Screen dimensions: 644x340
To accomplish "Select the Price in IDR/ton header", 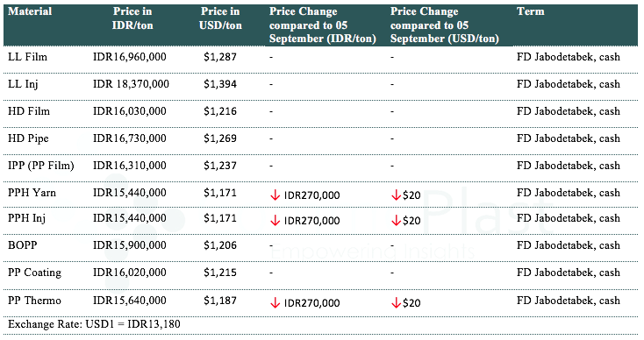I will point(132,18).
